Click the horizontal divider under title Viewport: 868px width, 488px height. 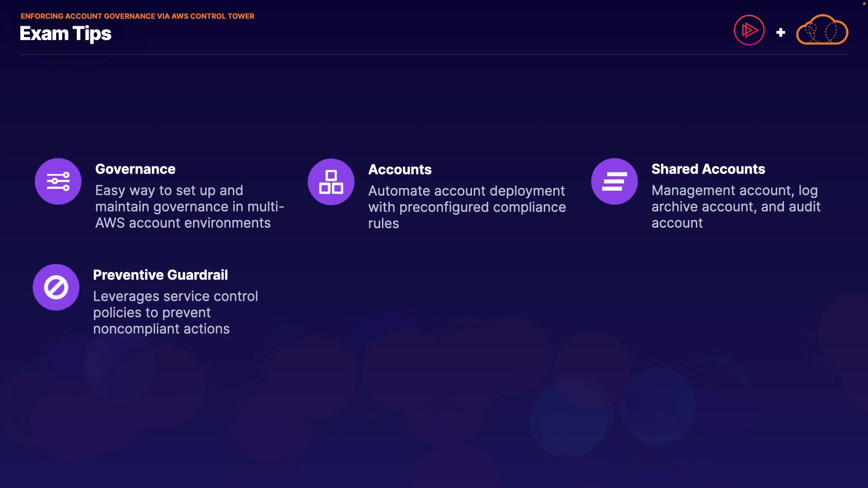click(x=434, y=55)
